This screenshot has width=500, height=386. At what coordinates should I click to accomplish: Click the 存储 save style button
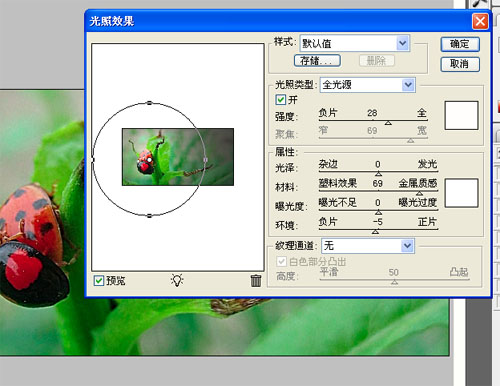[x=317, y=61]
